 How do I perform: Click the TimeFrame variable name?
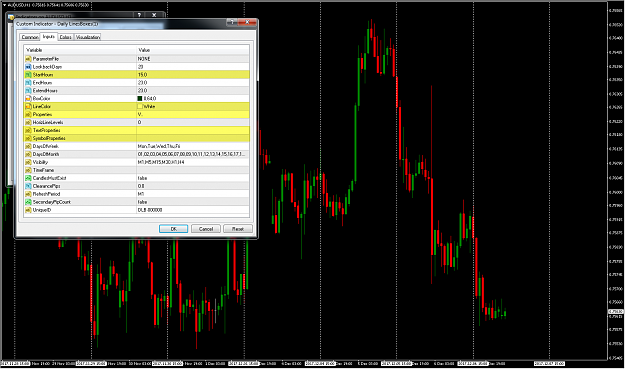pos(43,170)
